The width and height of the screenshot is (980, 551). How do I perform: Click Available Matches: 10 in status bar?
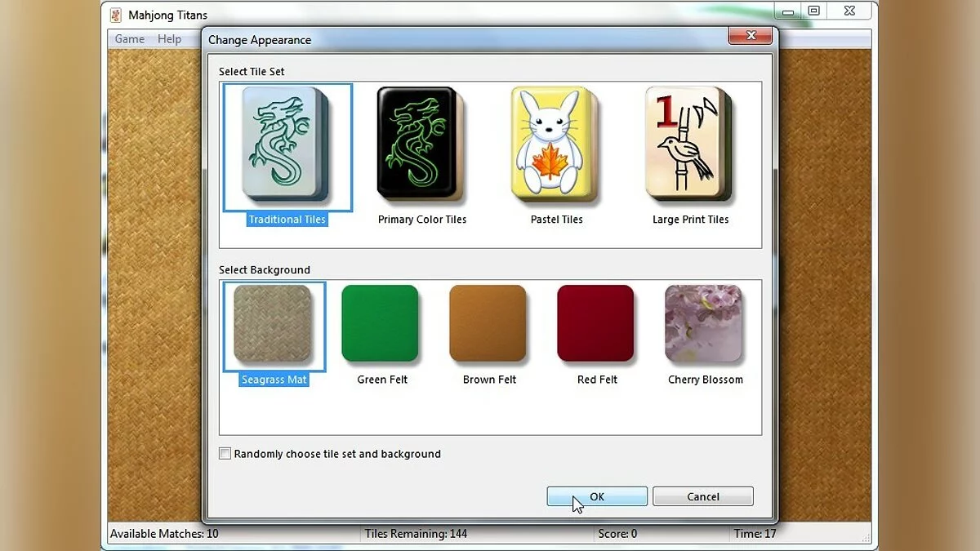pos(164,534)
